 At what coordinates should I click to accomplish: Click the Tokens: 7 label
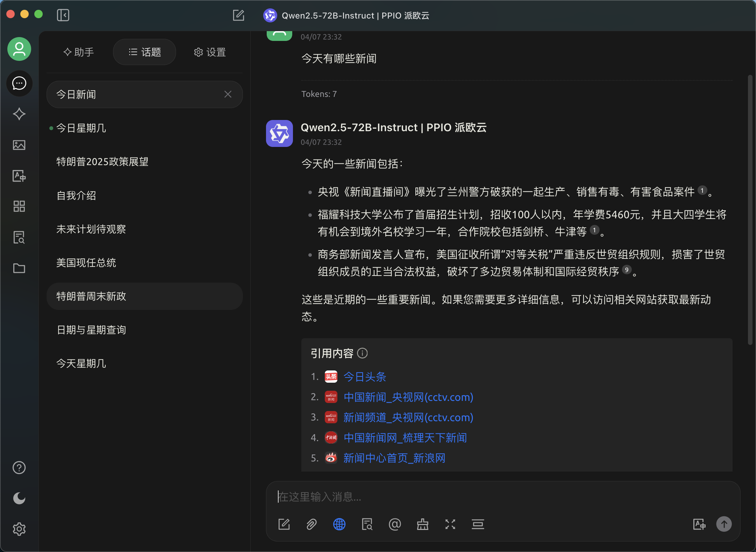319,94
